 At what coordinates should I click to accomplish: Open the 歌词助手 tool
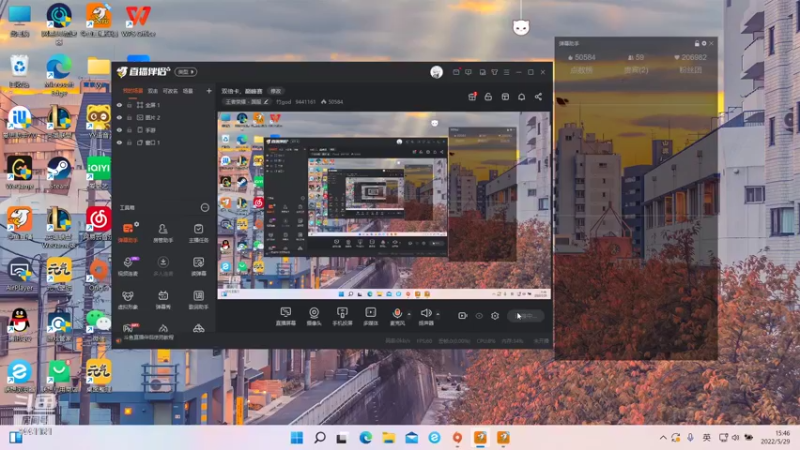198,299
